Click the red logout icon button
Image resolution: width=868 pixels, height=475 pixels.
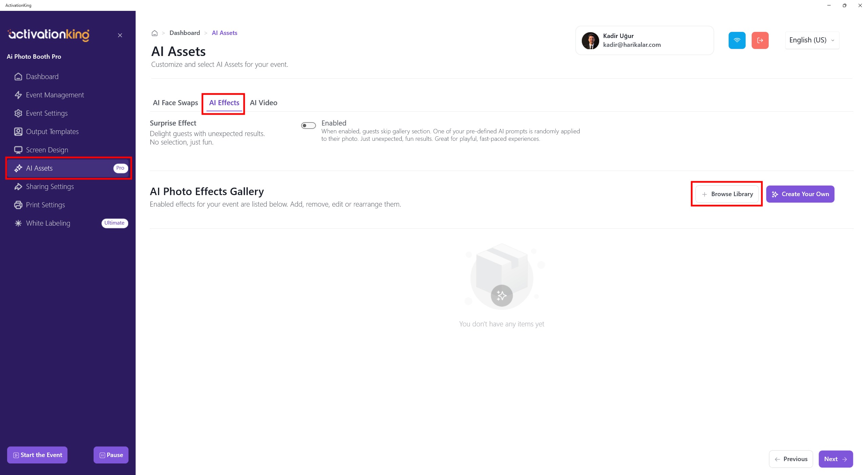pos(760,40)
